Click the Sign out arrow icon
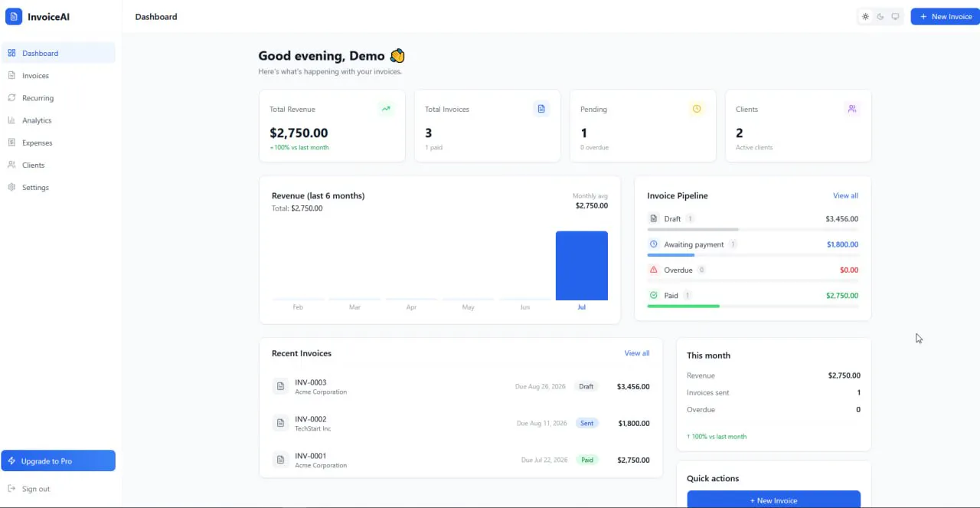The width and height of the screenshot is (980, 508). pyautogui.click(x=11, y=488)
